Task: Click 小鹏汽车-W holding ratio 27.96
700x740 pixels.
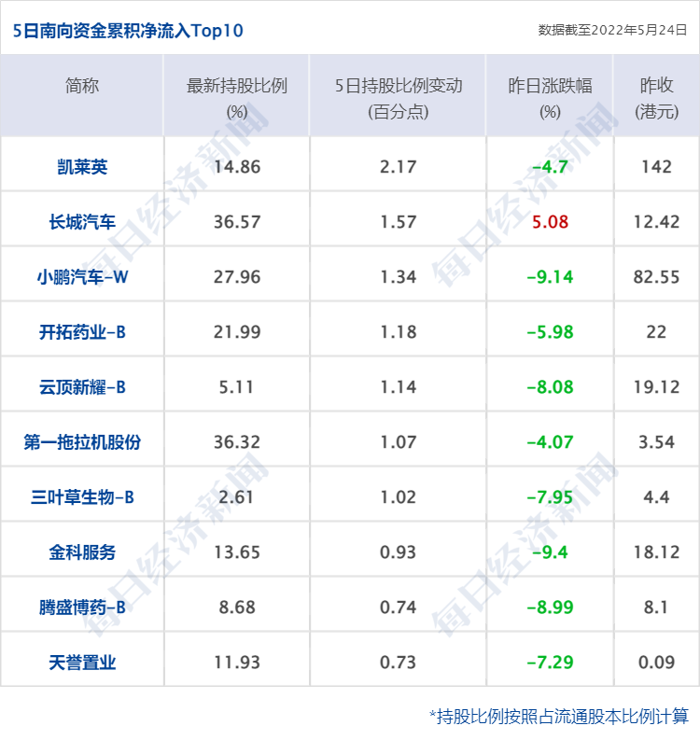Action: point(237,277)
